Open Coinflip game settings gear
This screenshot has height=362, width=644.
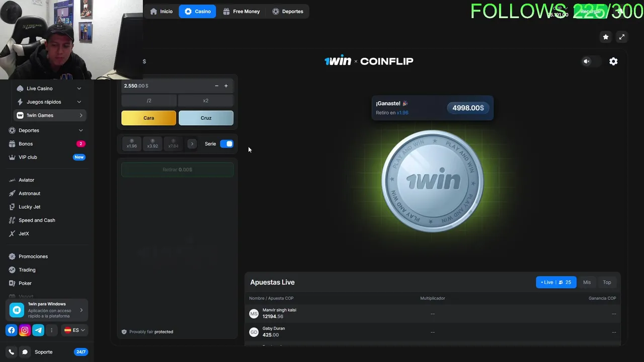point(613,61)
